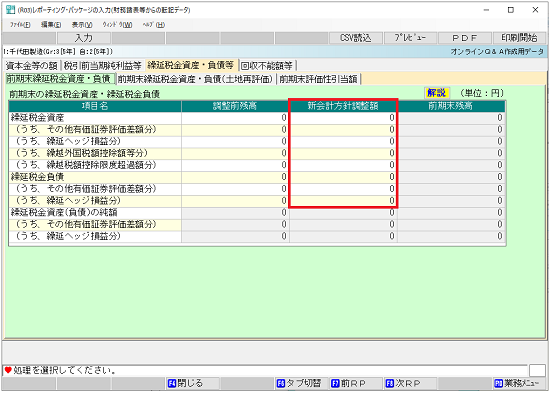Click the F7 前RP function button

356,383
